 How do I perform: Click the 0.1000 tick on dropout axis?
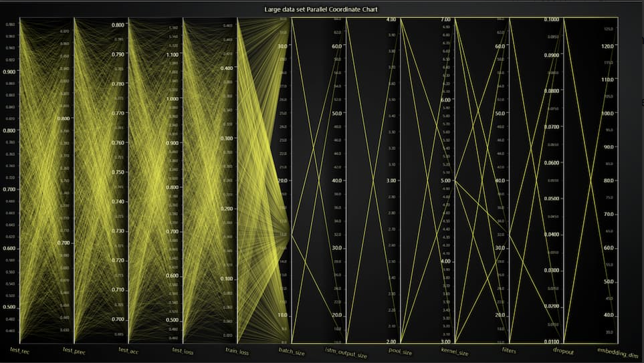click(x=552, y=19)
